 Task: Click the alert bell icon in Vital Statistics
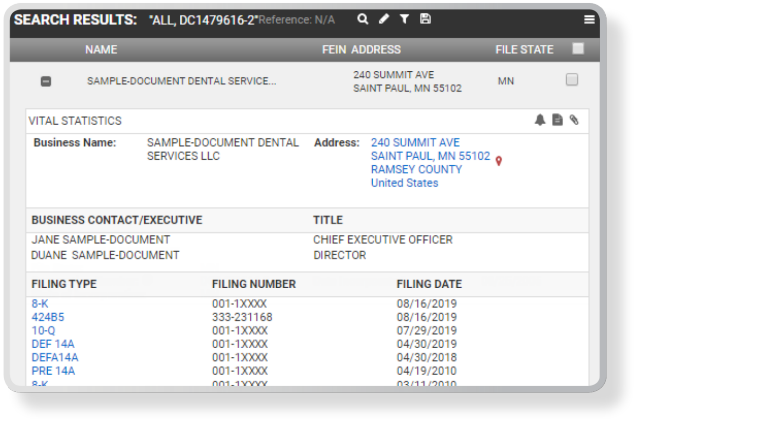540,120
